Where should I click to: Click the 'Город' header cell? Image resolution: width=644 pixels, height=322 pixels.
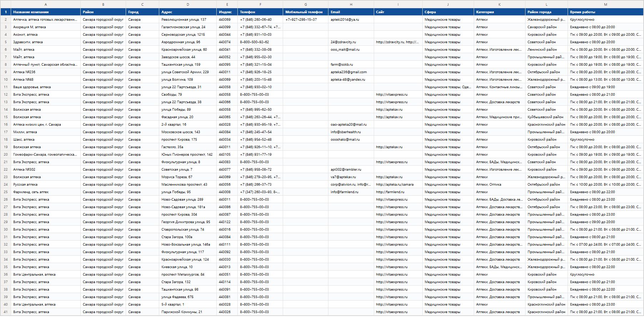point(142,12)
